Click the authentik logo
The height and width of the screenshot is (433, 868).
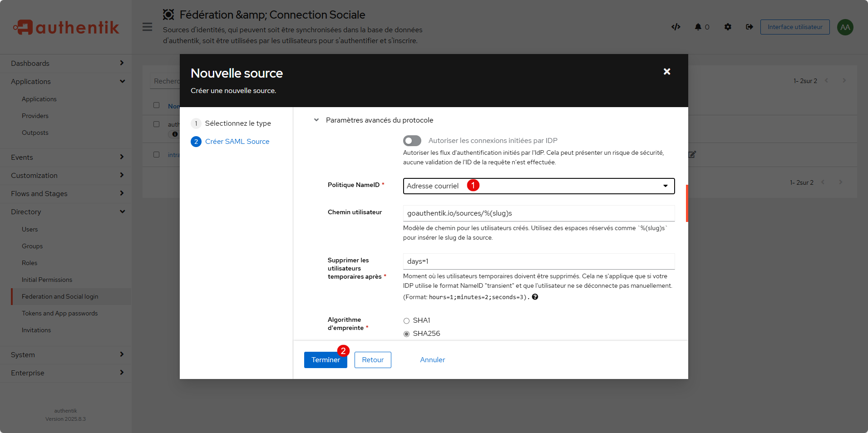pos(66,27)
